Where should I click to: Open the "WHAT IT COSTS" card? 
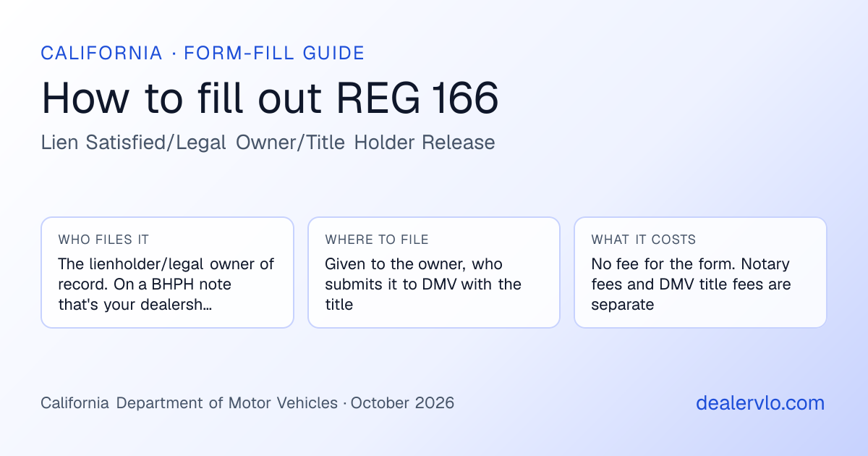pyautogui.click(x=700, y=272)
